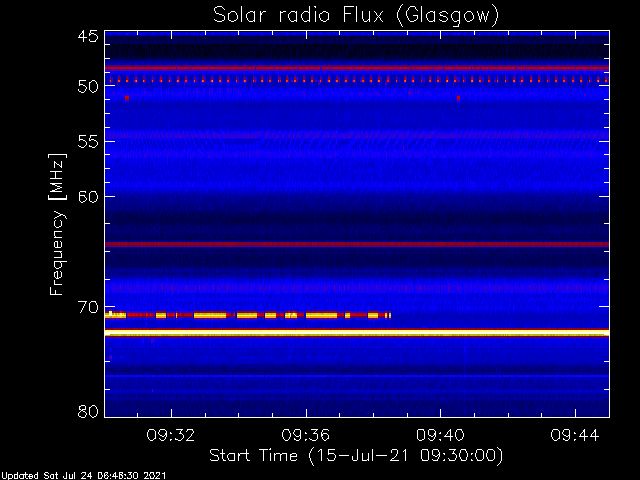This screenshot has width=640, height=480.
Task: Click the frequency tick label '70'
Action: pos(88,307)
